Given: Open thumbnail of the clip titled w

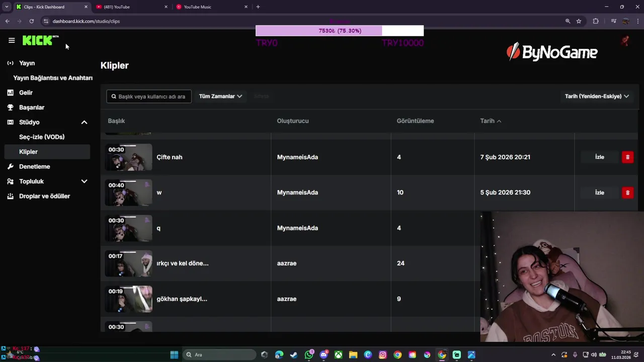Looking at the screenshot, I should (128, 193).
